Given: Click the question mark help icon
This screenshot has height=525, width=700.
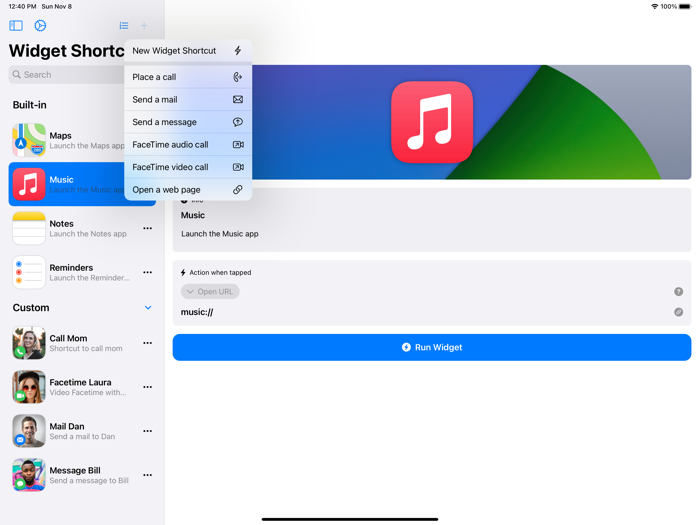Looking at the screenshot, I should coord(678,292).
